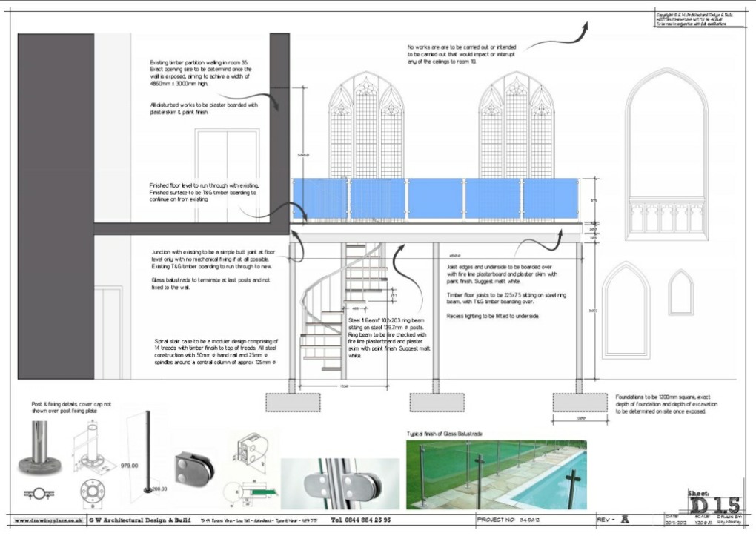
Task: Click the first blue glass balustrade panel
Action: tap(321, 199)
